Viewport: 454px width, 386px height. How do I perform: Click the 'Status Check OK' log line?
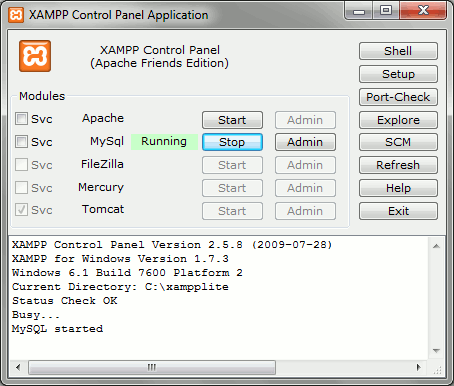tap(65, 301)
